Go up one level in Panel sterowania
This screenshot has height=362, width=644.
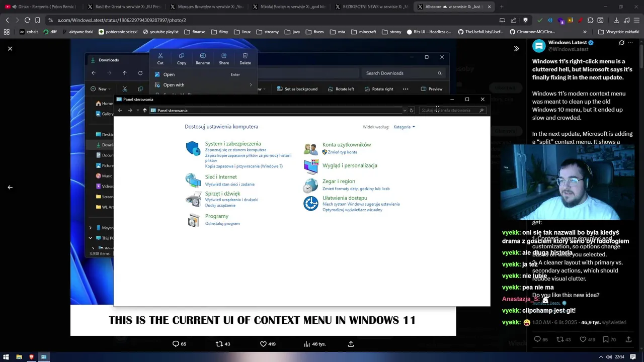[x=144, y=110]
